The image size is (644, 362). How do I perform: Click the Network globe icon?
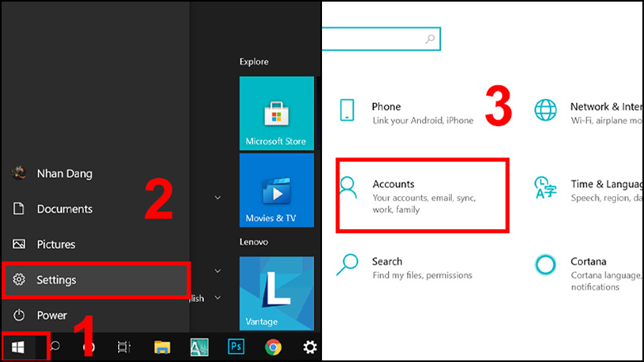click(546, 110)
